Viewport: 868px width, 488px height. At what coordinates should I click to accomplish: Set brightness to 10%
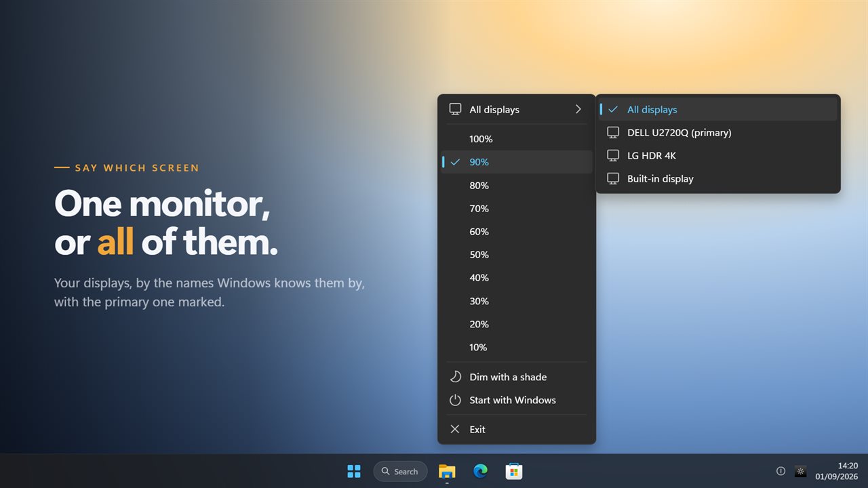[517, 347]
